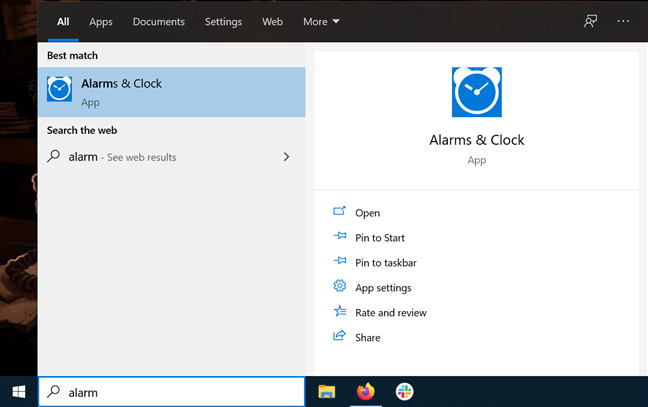The image size is (648, 407).
Task: Expand the More dropdown
Action: click(x=321, y=21)
